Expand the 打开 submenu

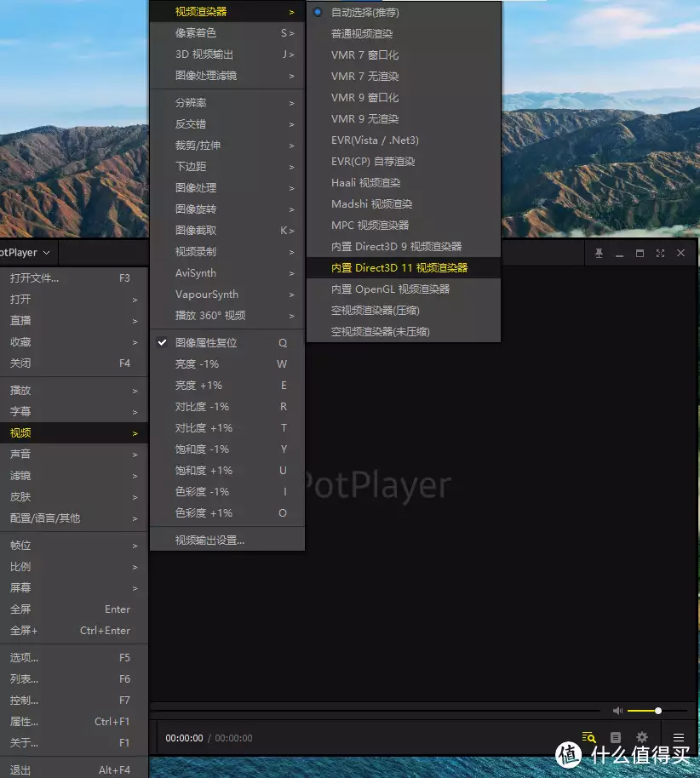point(74,299)
